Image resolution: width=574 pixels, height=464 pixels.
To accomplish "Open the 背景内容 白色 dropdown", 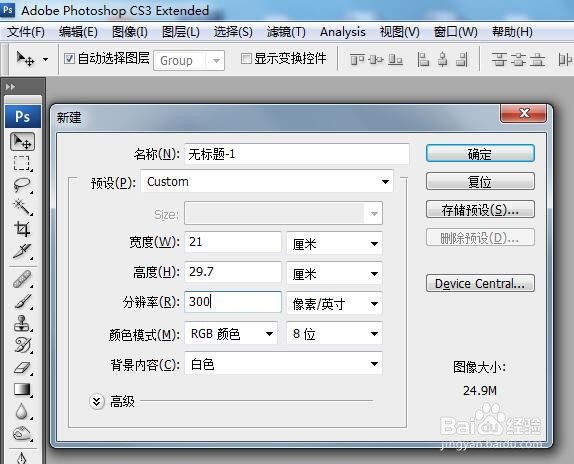I will tap(283, 363).
